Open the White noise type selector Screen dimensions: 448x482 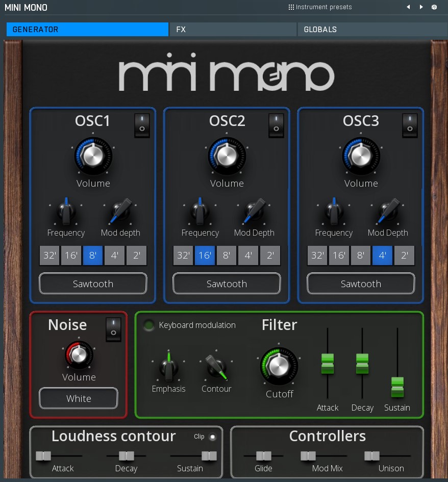pos(79,398)
